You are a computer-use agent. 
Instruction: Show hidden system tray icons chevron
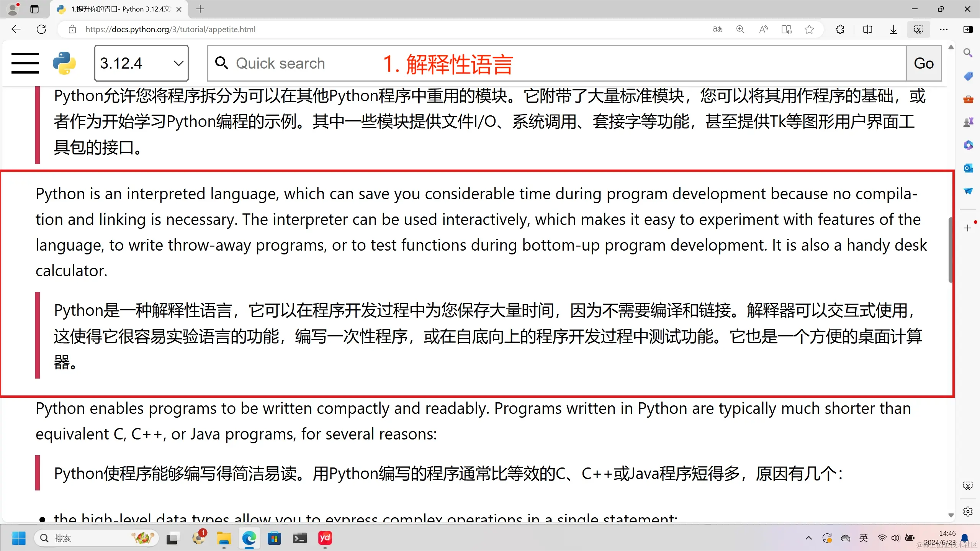808,538
